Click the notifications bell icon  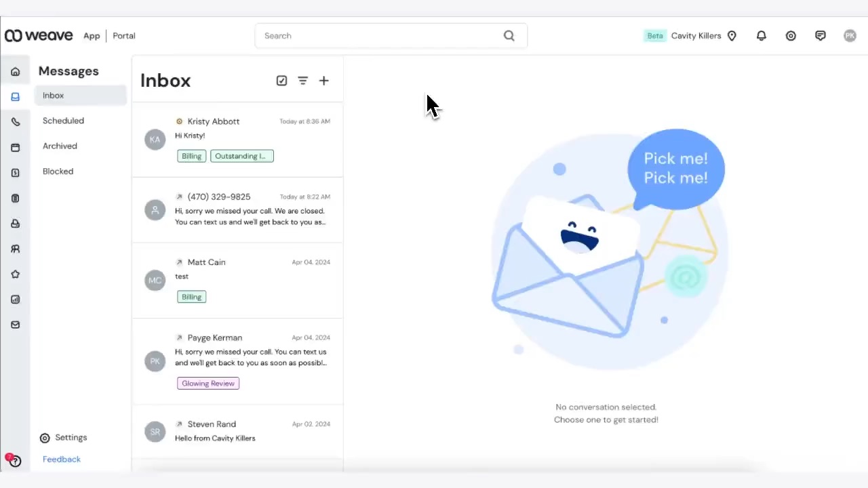(x=761, y=36)
